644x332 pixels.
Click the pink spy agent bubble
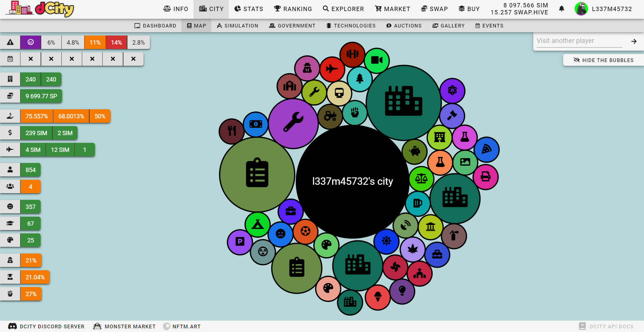[307, 68]
